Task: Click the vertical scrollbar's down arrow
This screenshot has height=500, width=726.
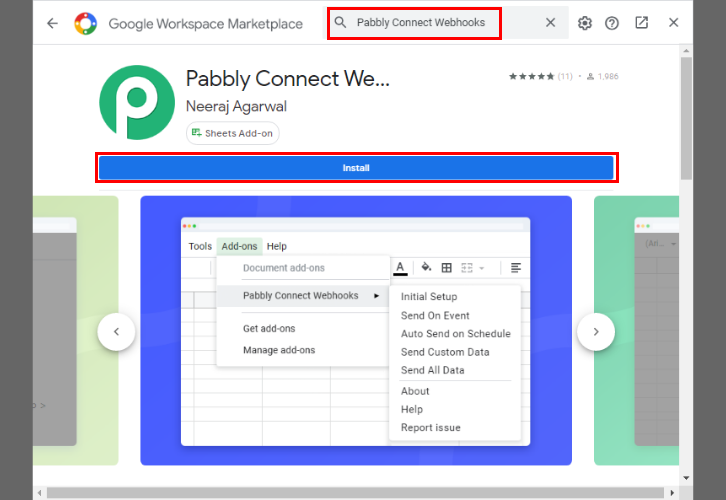Action: (x=686, y=478)
